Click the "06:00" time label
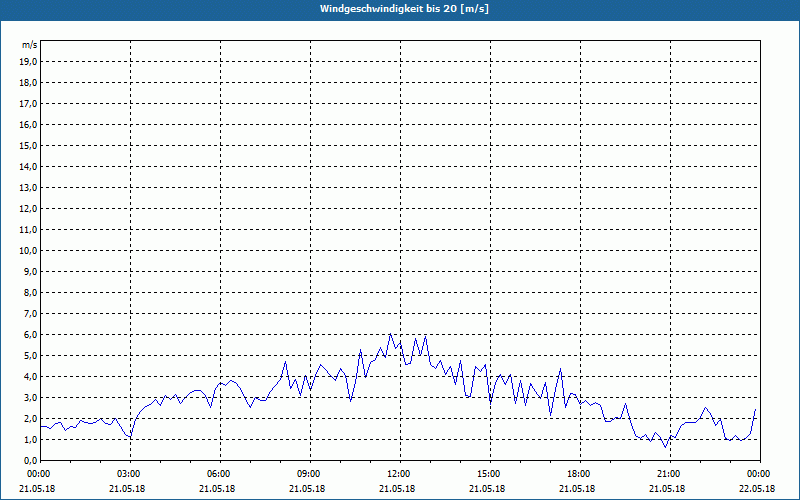 [218, 474]
